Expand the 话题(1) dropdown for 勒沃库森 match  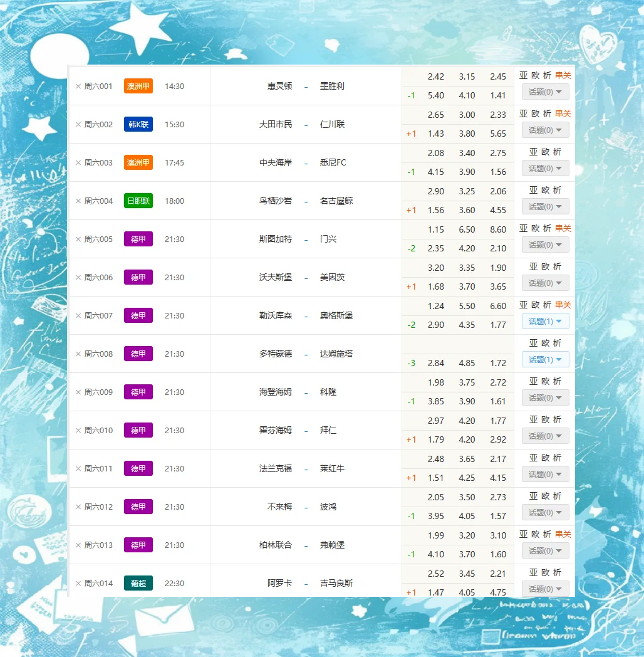point(545,322)
